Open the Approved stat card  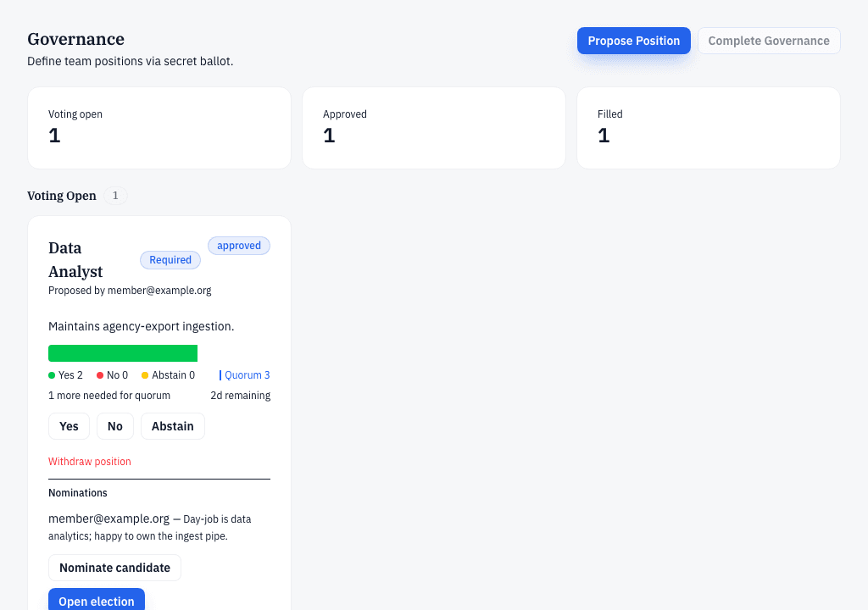[x=434, y=128]
